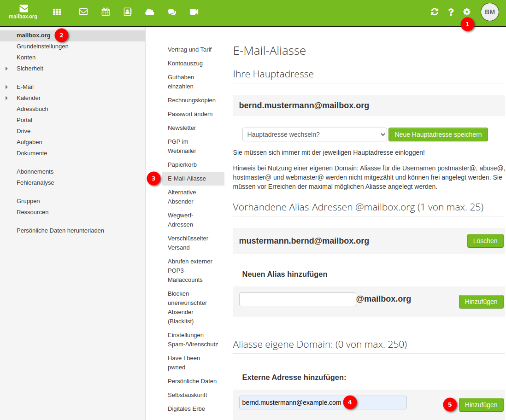Open Kontoauszug menu item
The width and height of the screenshot is (506, 420).
coord(185,63)
